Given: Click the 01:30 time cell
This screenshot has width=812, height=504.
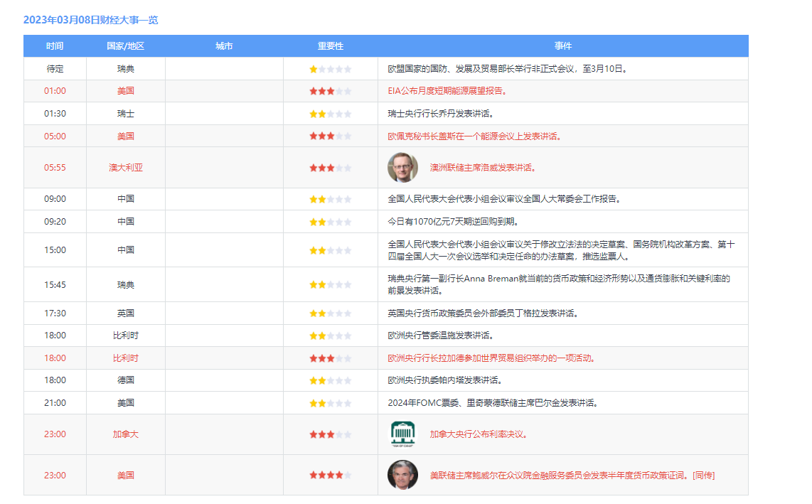Looking at the screenshot, I should click(55, 114).
